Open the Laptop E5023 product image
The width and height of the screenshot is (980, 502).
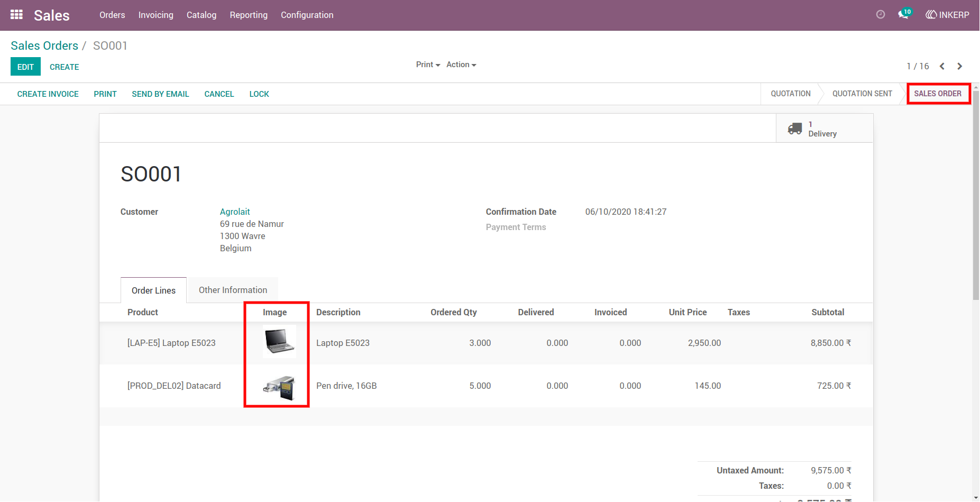click(x=279, y=342)
